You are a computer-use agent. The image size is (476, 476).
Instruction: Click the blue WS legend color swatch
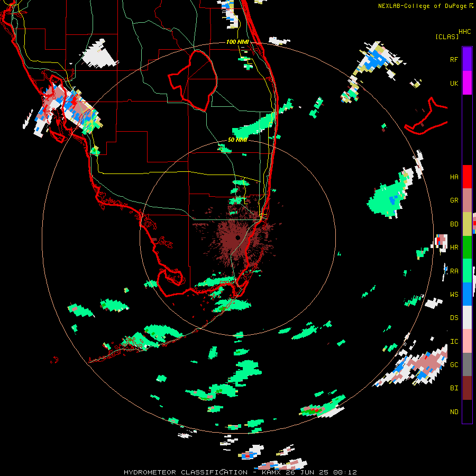[467, 294]
